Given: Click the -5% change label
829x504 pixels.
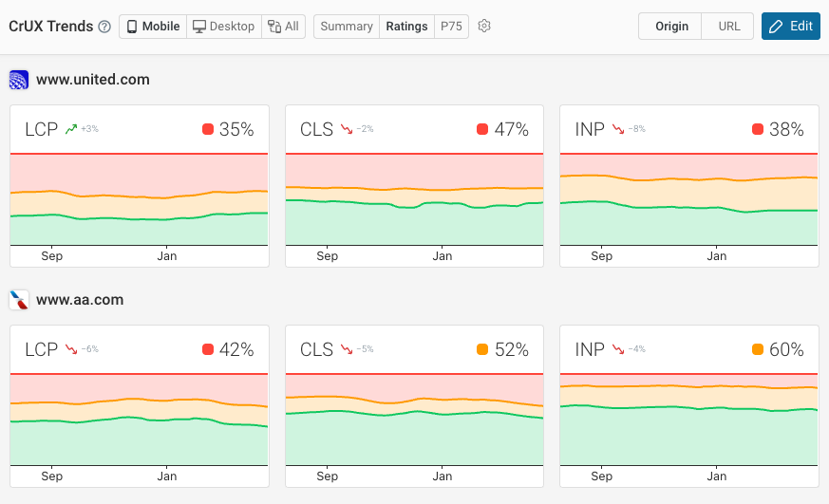Looking at the screenshot, I should click(x=365, y=349).
